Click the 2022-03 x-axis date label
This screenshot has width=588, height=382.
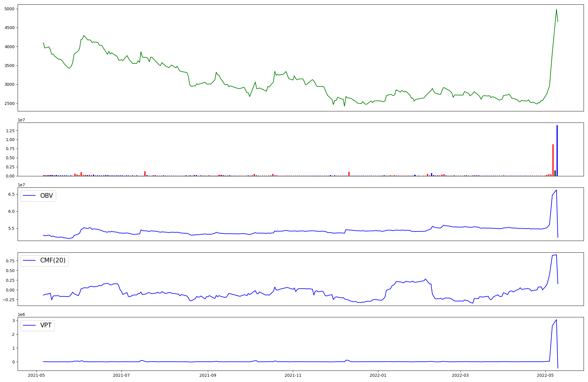pyautogui.click(x=460, y=375)
